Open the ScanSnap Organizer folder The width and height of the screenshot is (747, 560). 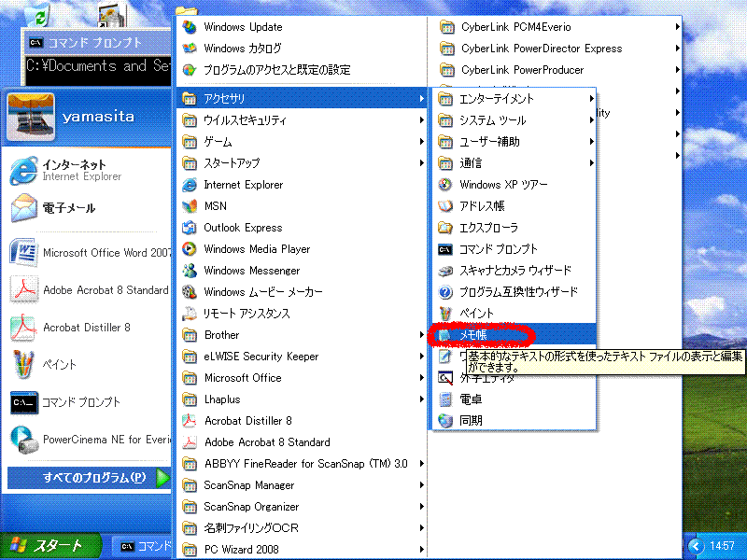coord(302,507)
